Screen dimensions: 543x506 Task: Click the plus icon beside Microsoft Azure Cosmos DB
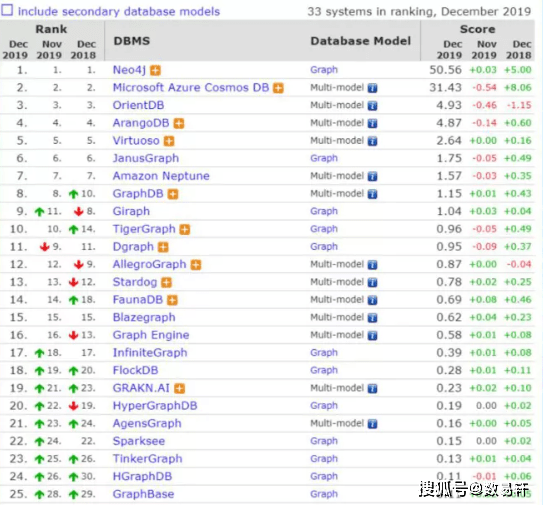pyautogui.click(x=278, y=88)
